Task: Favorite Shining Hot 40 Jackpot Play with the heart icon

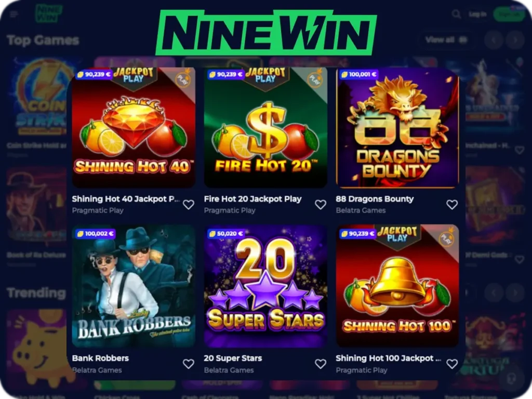Action: 189,205
